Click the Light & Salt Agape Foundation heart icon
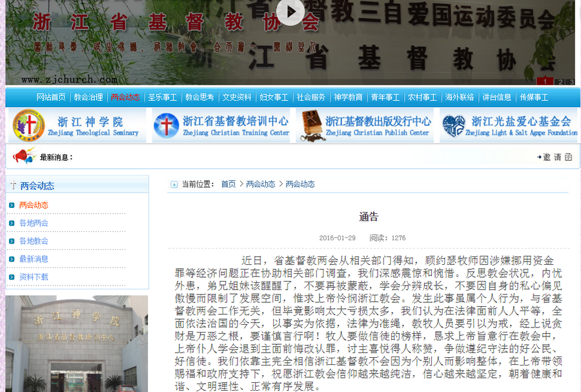The image size is (581, 392). click(x=454, y=125)
